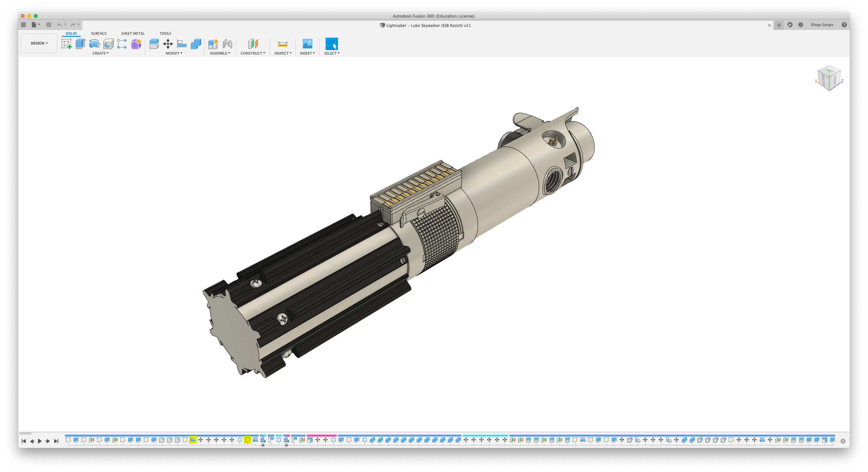Select the Hole tool
This screenshot has height=472, width=868.
click(108, 44)
